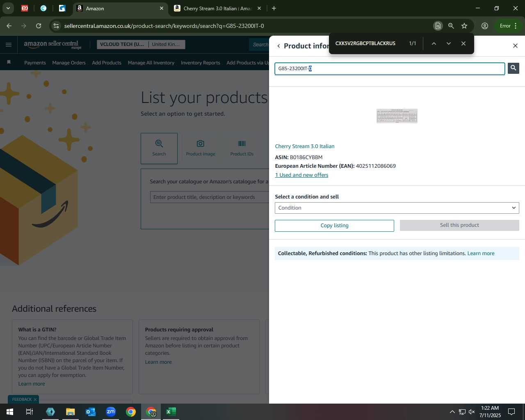Go back one page in browser
525x420 pixels.
[x=9, y=26]
